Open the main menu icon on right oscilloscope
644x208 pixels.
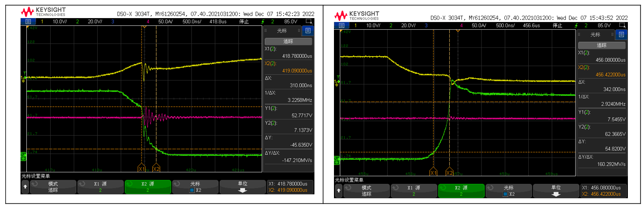click(x=341, y=25)
